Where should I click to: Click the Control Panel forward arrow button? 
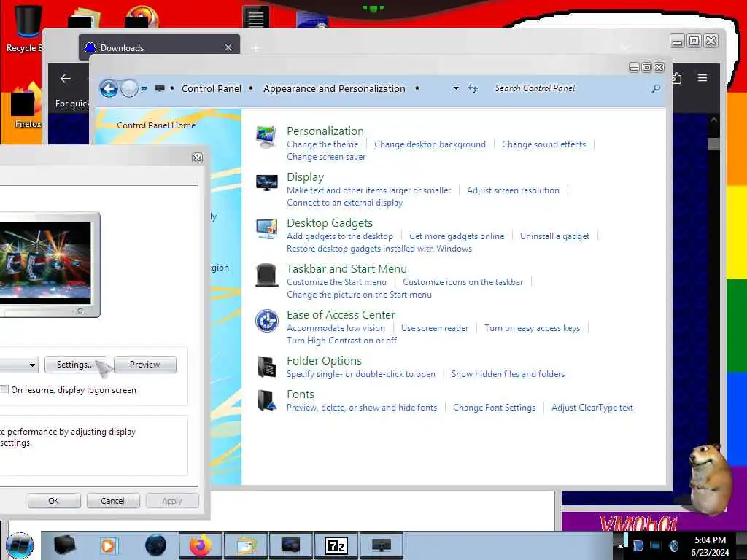(x=129, y=88)
